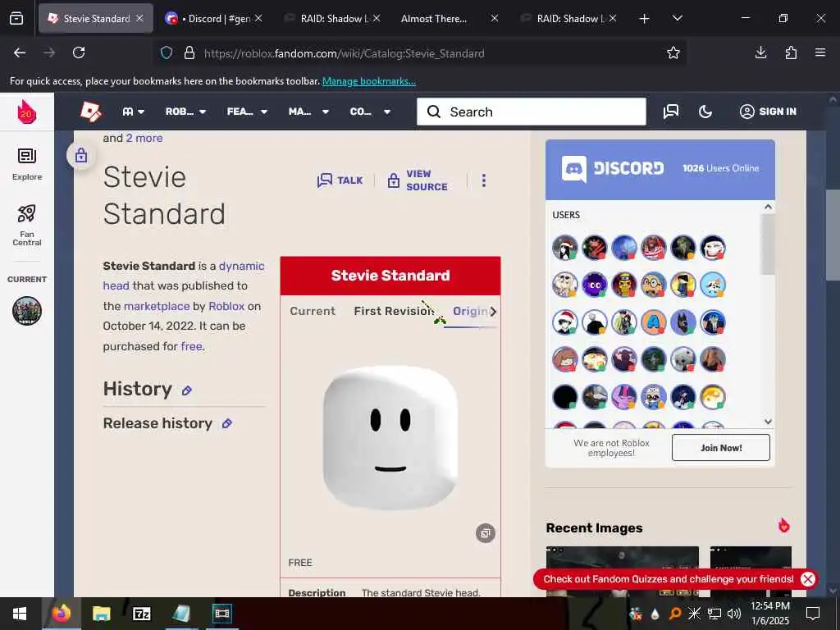Open the Fandom Quizzes banner
This screenshot has width=840, height=630.
click(x=668, y=579)
